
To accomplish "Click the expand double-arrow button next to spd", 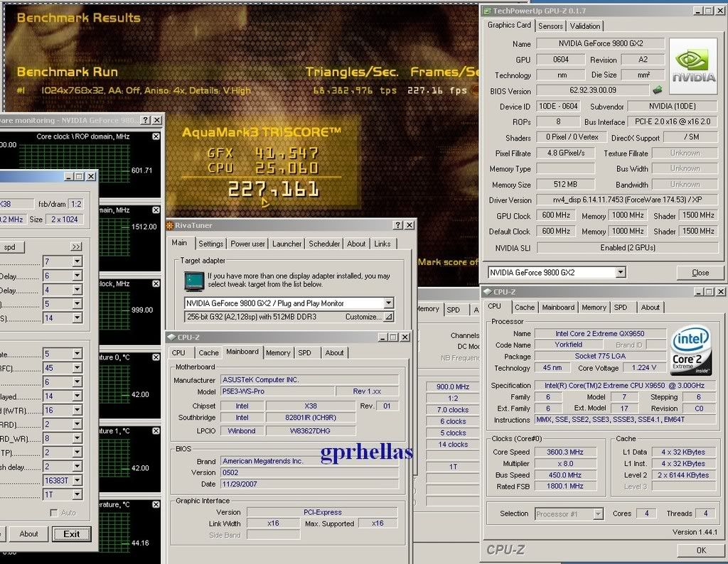I will tap(76, 246).
